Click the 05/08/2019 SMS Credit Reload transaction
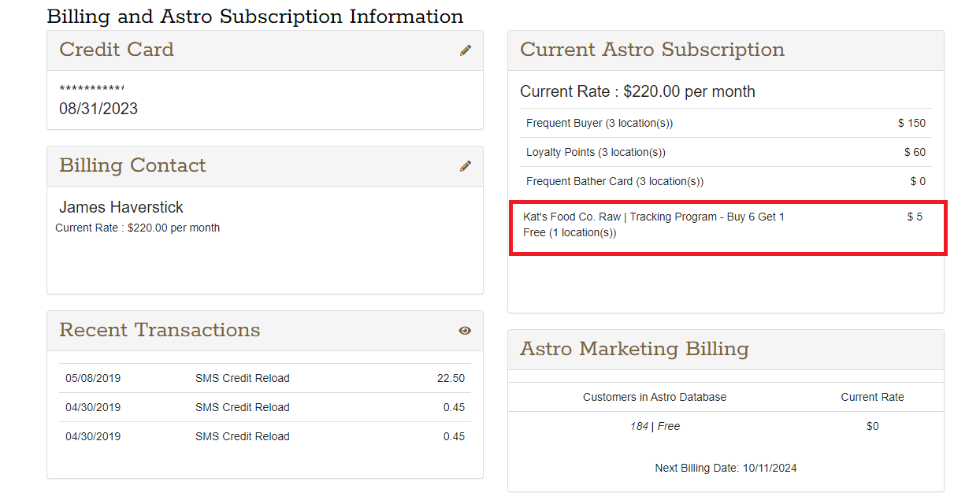 [x=242, y=378]
